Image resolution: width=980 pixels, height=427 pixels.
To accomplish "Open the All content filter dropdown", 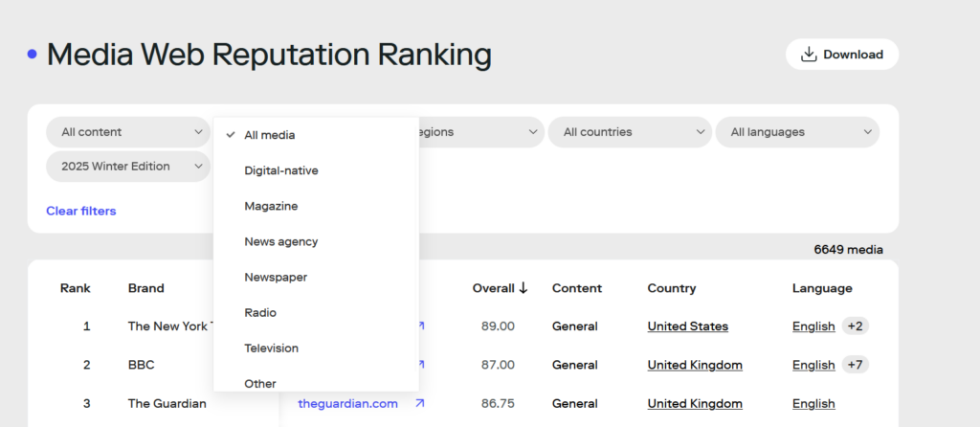I will point(128,132).
